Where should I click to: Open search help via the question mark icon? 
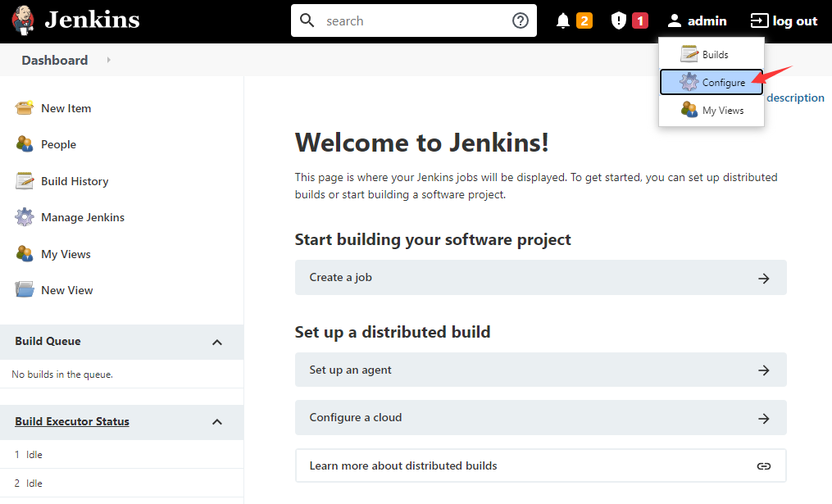520,20
